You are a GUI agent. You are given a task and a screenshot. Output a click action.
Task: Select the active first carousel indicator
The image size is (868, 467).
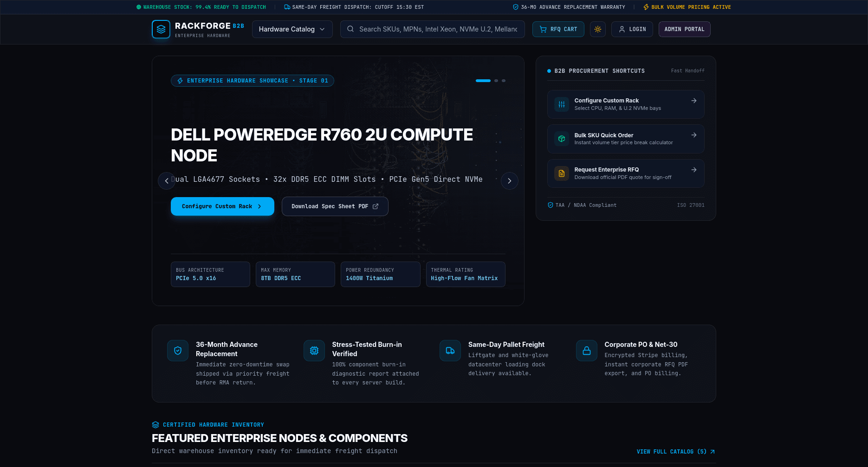pyautogui.click(x=483, y=81)
